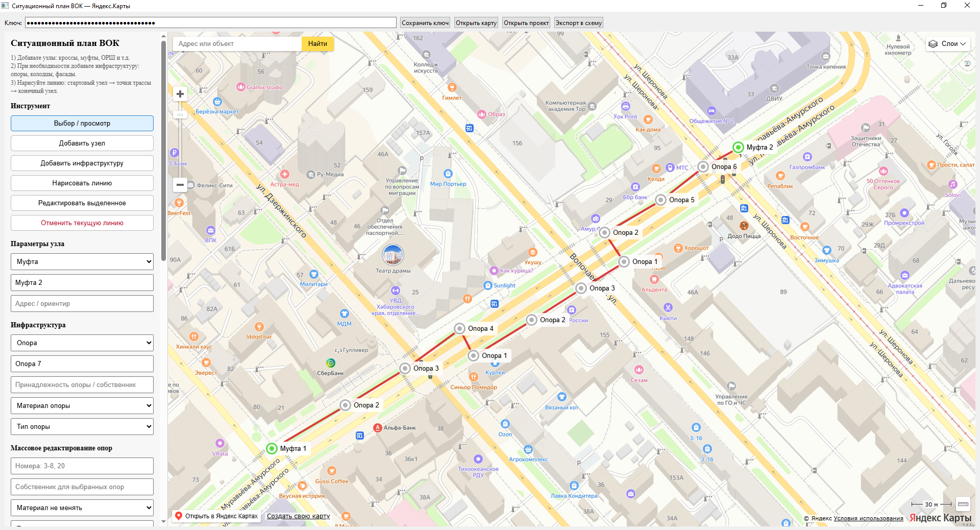Viewport: 980px width, 530px height.
Task: Click the Хорошот cafe icon
Action: coord(678,248)
